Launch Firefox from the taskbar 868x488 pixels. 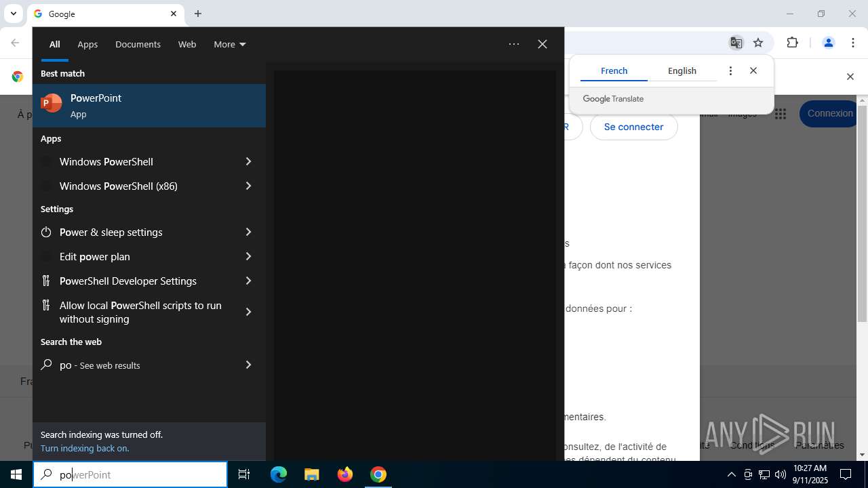point(345,474)
